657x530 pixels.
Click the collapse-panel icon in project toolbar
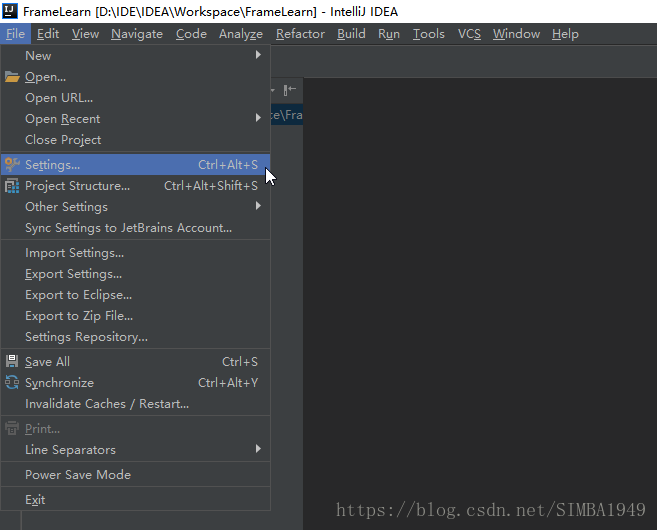click(x=290, y=90)
